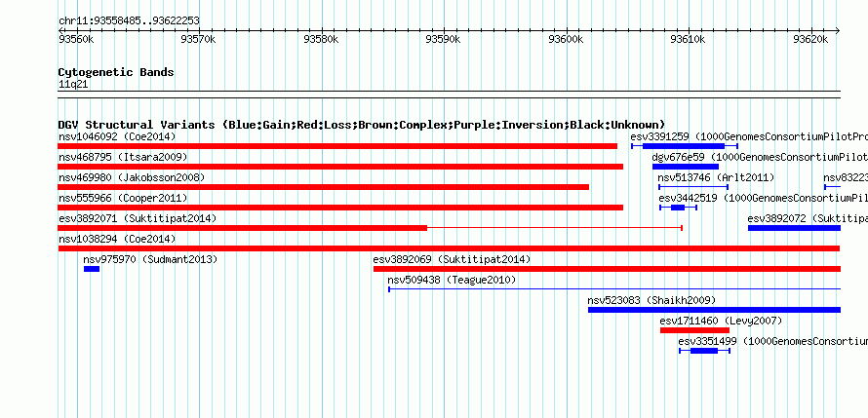Open the nsv1038294 (Coe2014) label
868x418 pixels.
[117, 239]
